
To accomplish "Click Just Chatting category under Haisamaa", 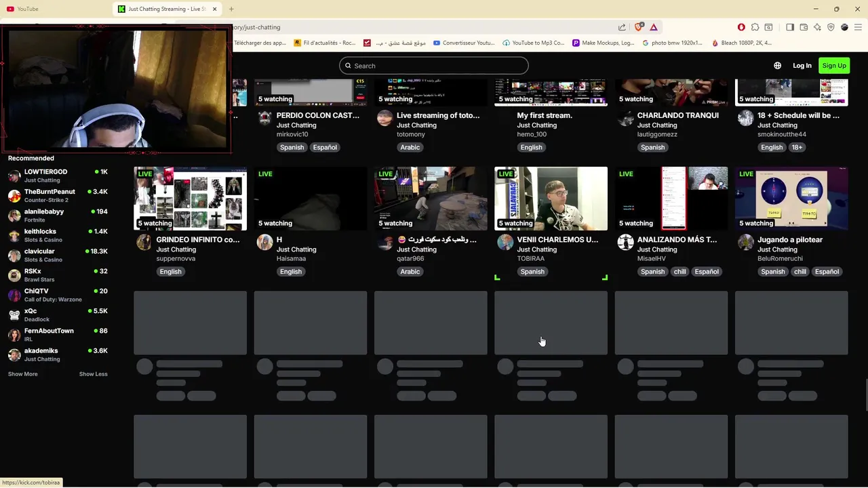I will click(296, 249).
